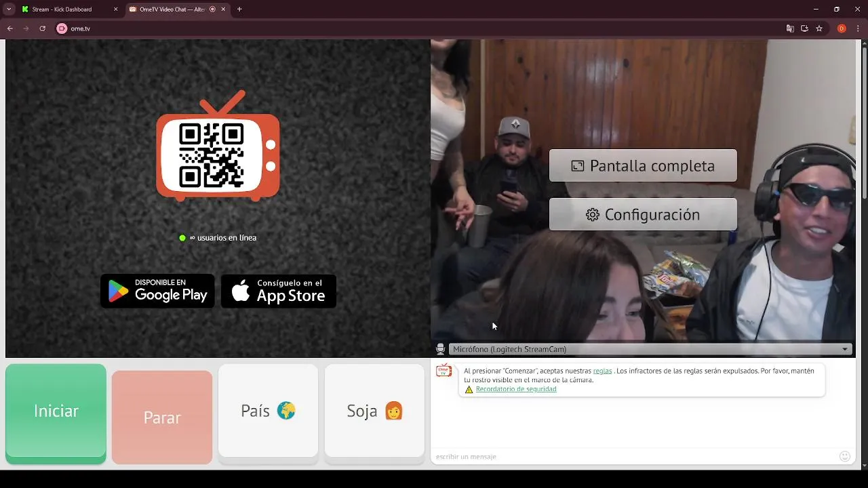Close the OmeTV Video Chat tab
The width and height of the screenshot is (868, 488).
pos(223,9)
